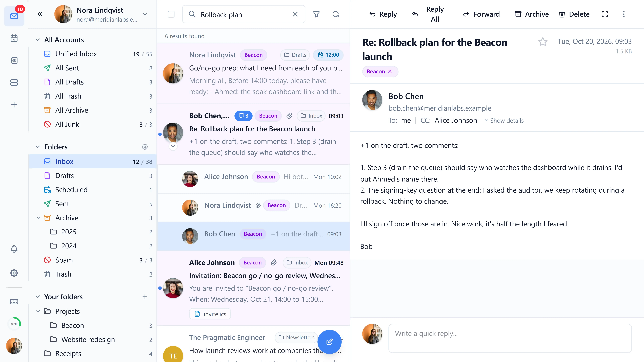Expand Show details for recipients
The height and width of the screenshot is (362, 644).
pyautogui.click(x=504, y=121)
